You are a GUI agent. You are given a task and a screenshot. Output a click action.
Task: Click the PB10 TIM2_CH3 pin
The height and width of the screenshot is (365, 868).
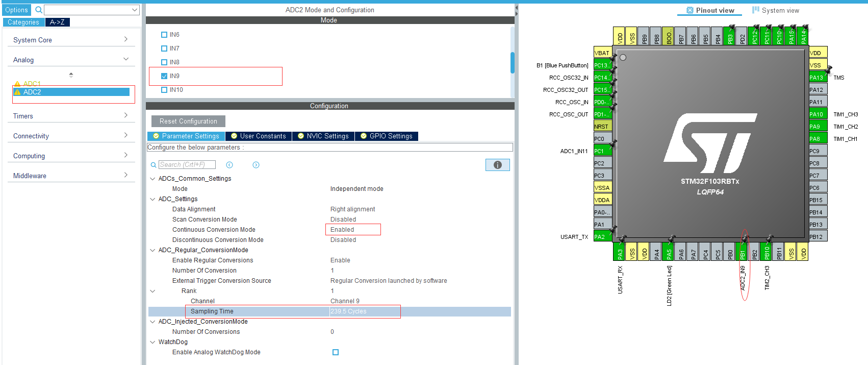[767, 252]
